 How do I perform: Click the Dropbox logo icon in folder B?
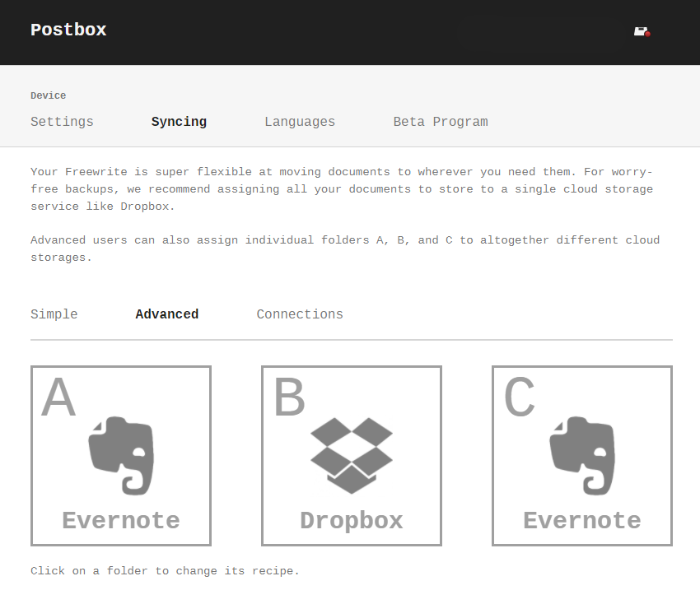352,455
